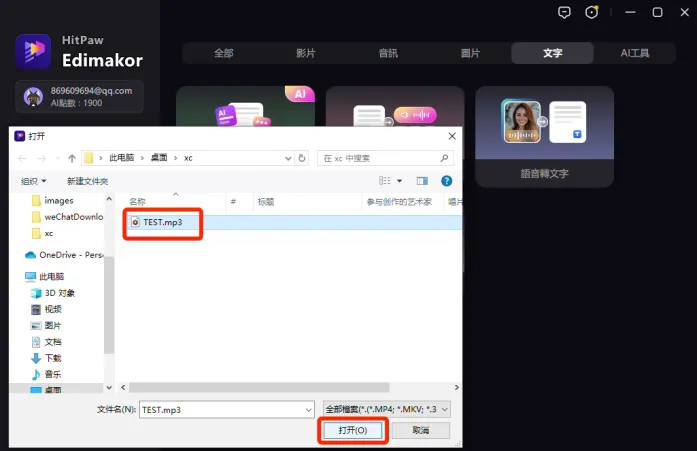Click the 打开(O) button

coord(353,430)
